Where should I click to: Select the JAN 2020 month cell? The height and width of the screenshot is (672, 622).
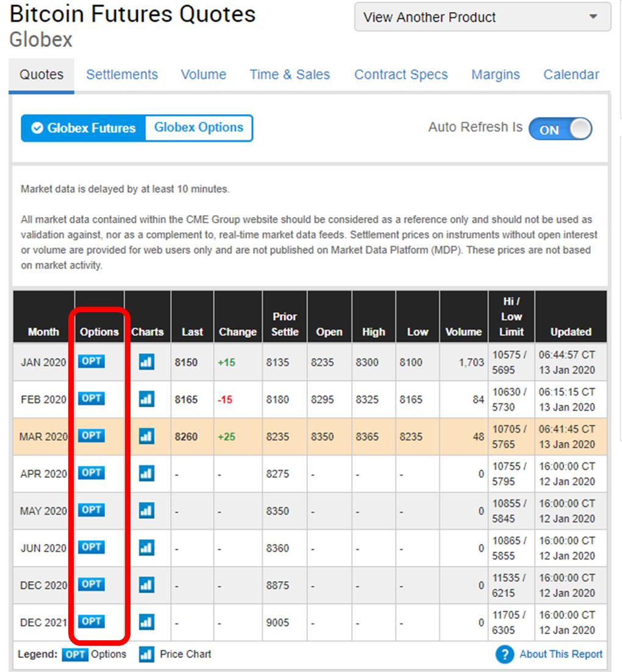tap(43, 363)
